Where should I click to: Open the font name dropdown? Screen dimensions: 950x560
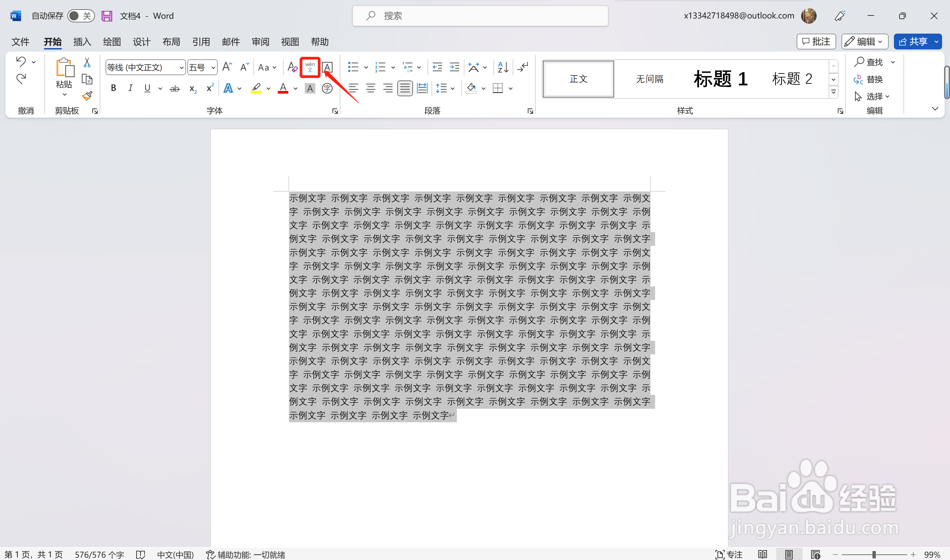click(182, 68)
